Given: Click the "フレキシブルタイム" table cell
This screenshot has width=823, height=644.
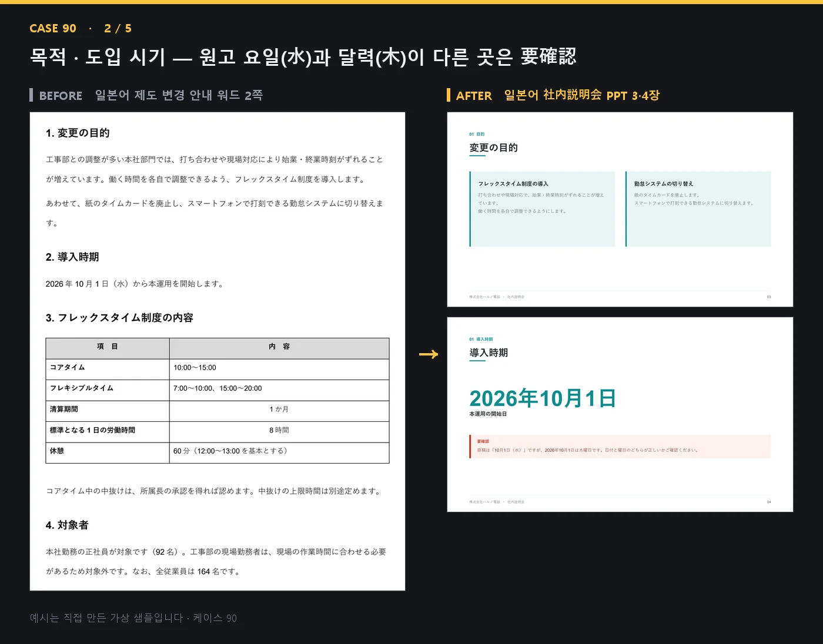Looking at the screenshot, I should 108,390.
